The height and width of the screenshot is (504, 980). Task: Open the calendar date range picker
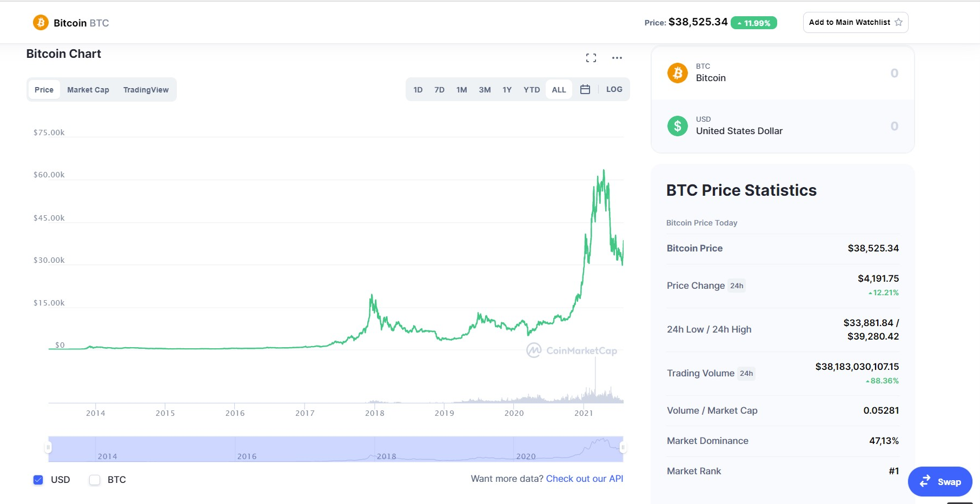[585, 90]
